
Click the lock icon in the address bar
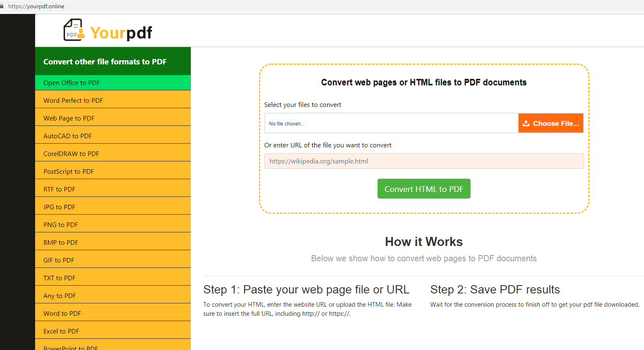pyautogui.click(x=2, y=6)
